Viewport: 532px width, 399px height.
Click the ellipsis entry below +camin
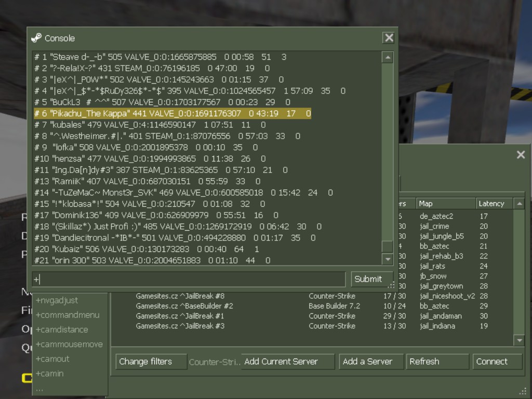pyautogui.click(x=39, y=390)
